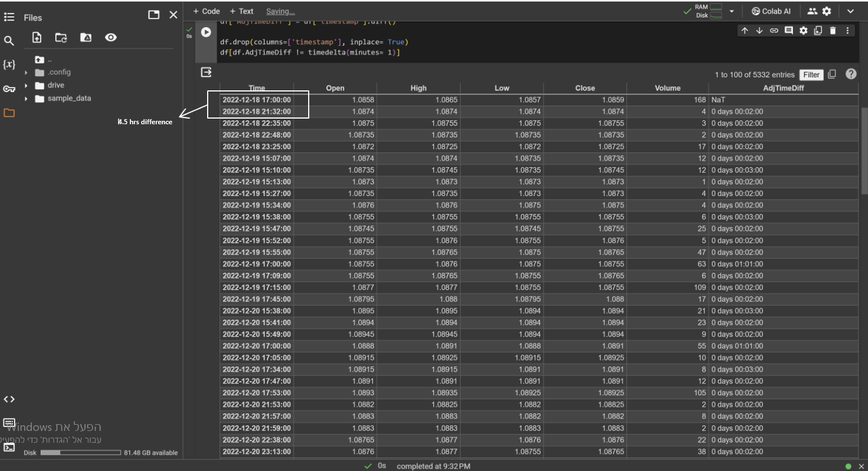The image size is (868, 471).
Task: Click the variables {x} sidebar icon
Action: tap(9, 64)
